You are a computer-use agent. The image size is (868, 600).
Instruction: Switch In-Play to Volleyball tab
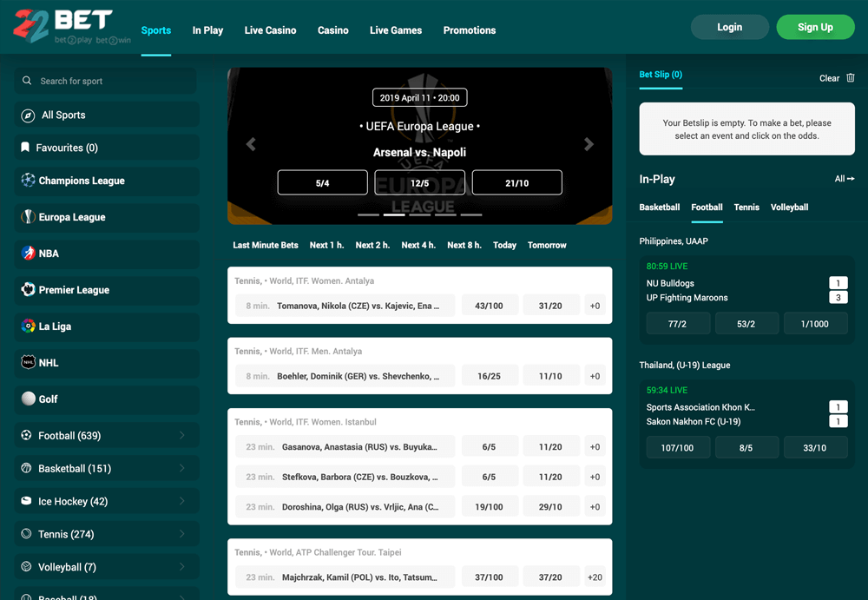click(789, 208)
